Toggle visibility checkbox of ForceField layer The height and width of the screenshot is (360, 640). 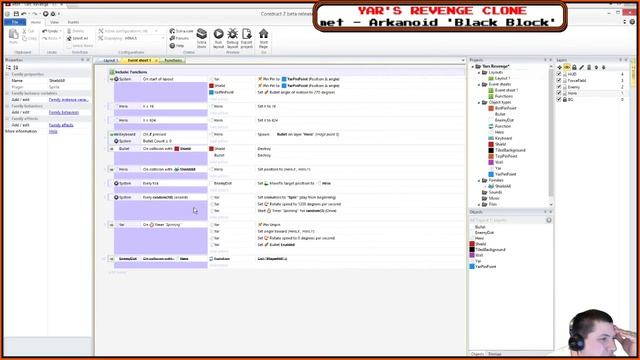pyautogui.click(x=559, y=80)
